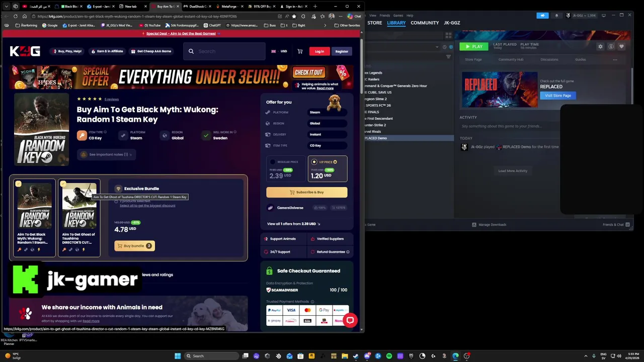644x362 pixels.
Task: Open the language and USD currency selector
Action: pyautogui.click(x=279, y=51)
